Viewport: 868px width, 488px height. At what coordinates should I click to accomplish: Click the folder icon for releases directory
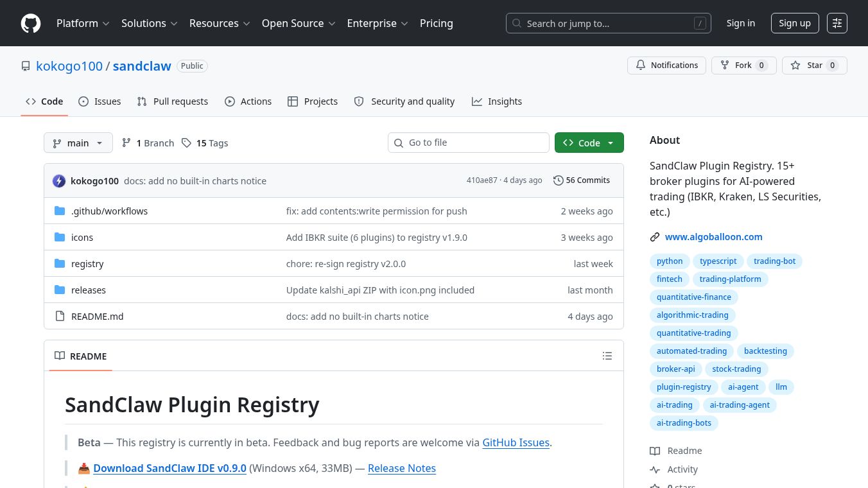click(60, 290)
